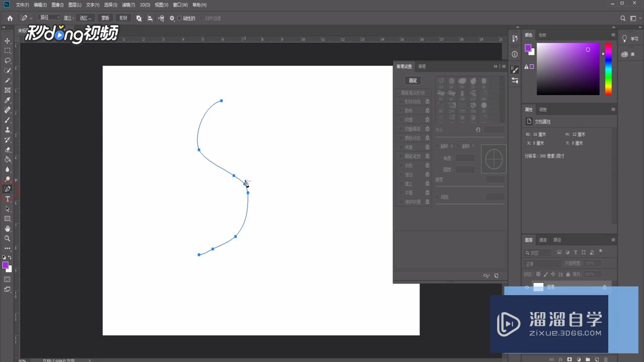Click the Home icon in options bar
Screen dimensions: 644x362
[x=10, y=18]
